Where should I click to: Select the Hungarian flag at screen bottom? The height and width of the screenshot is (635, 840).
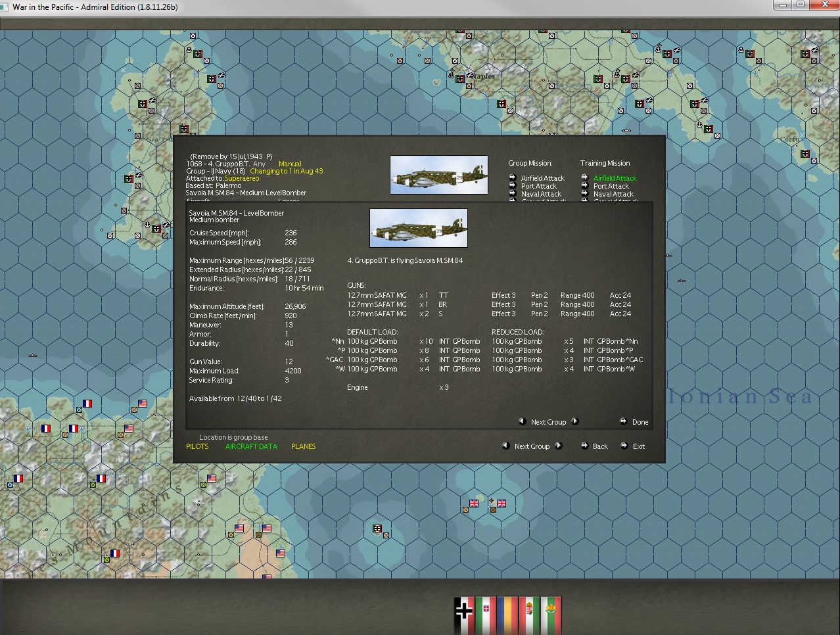pos(529,615)
